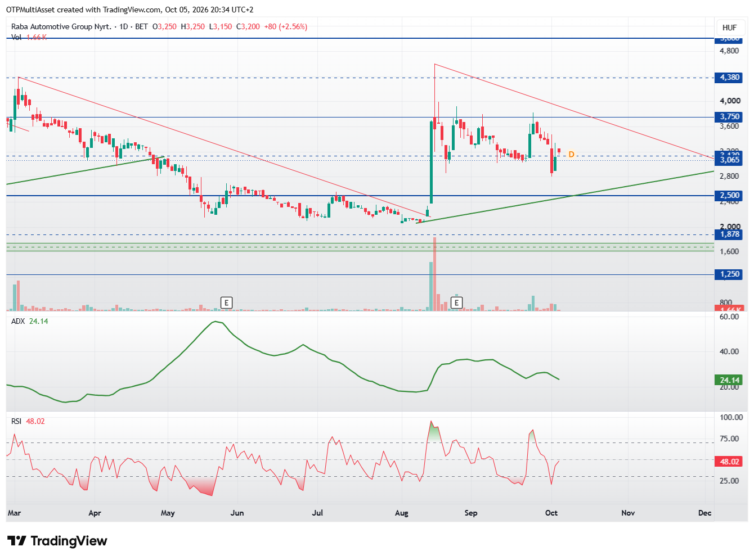Click the red 48.02 RSI scale tag
The image size is (754, 560).
tap(729, 462)
